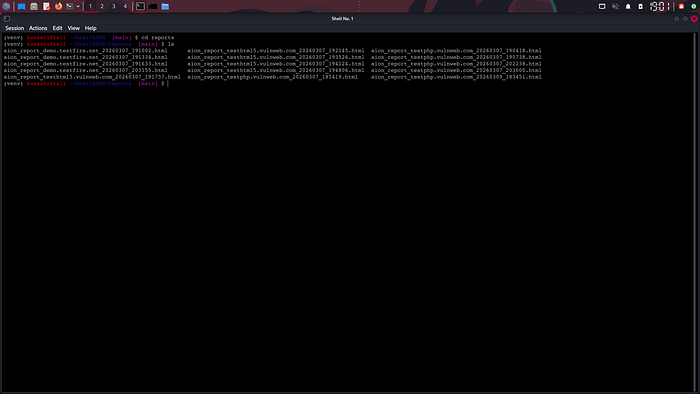
Task: Click aion_report_testhtml5.vulnweb.com_20260307_191757.html
Action: point(92,77)
